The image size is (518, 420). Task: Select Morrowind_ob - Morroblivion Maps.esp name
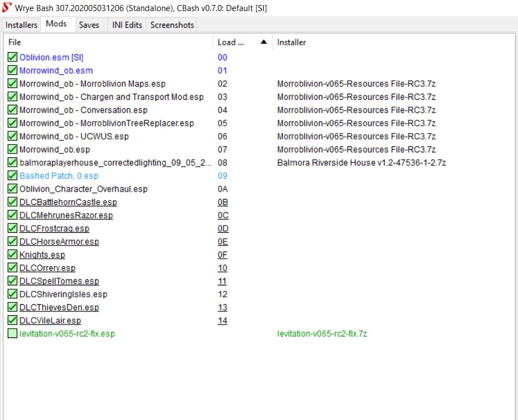[93, 84]
